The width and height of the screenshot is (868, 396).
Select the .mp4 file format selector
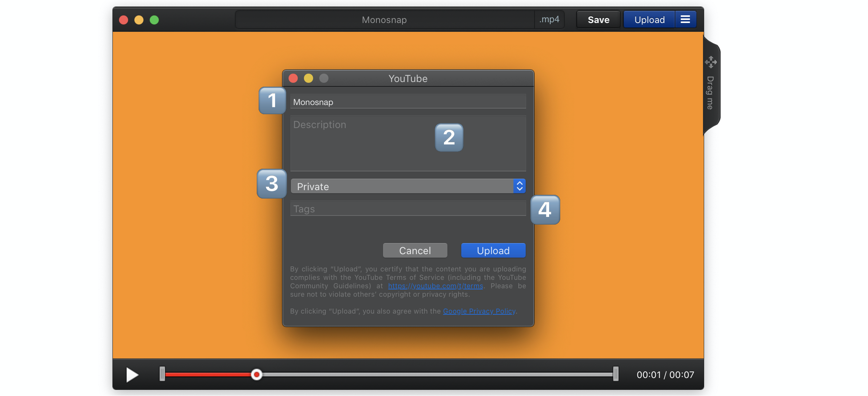(549, 20)
